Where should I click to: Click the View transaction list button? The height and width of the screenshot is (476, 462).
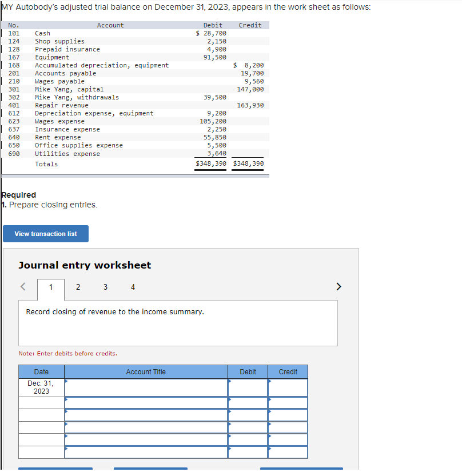click(x=45, y=234)
